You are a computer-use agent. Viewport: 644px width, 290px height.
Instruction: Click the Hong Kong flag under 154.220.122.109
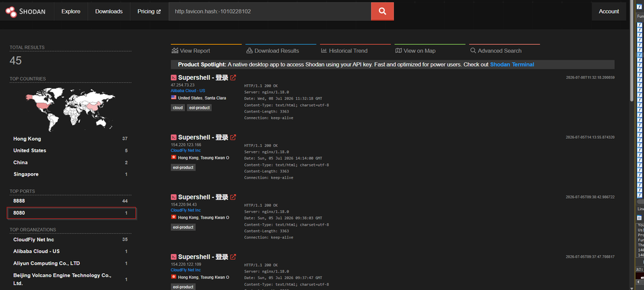pos(174,277)
